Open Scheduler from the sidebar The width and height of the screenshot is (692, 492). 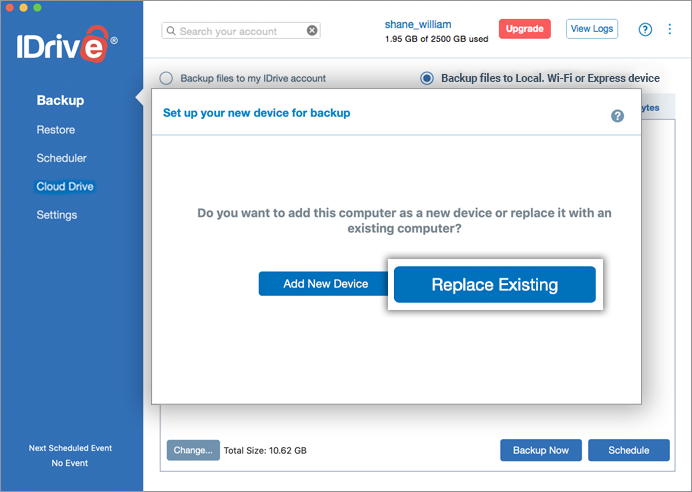point(61,158)
